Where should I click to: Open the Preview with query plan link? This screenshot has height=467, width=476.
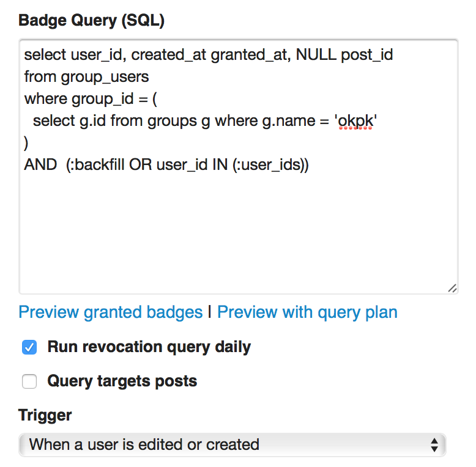[307, 312]
